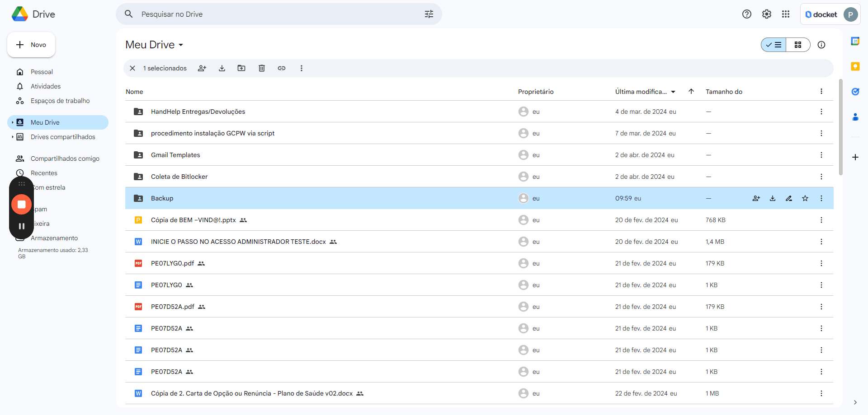
Task: Click the share icon in selection toolbar
Action: (202, 68)
